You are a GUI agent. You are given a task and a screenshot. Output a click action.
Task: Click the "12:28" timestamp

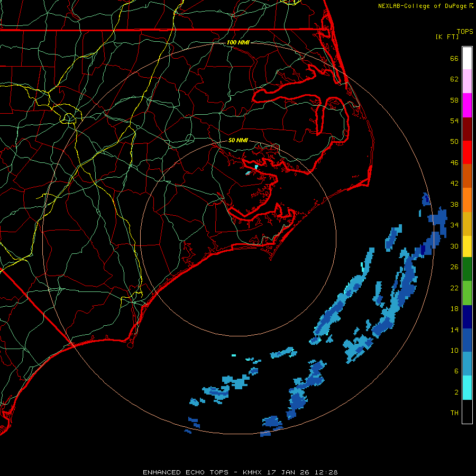pos(326,472)
